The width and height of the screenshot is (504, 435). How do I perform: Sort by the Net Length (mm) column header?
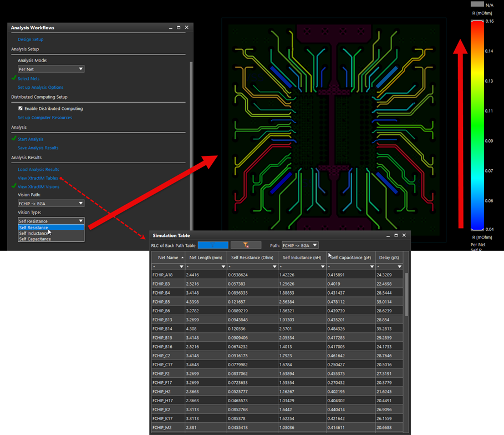205,257
